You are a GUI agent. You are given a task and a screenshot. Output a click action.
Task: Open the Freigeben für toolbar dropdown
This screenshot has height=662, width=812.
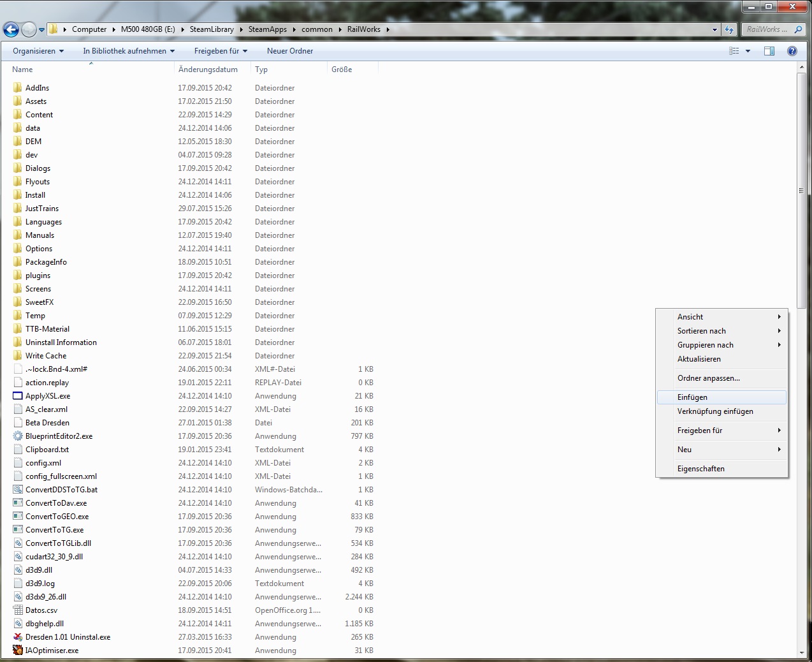tap(221, 51)
